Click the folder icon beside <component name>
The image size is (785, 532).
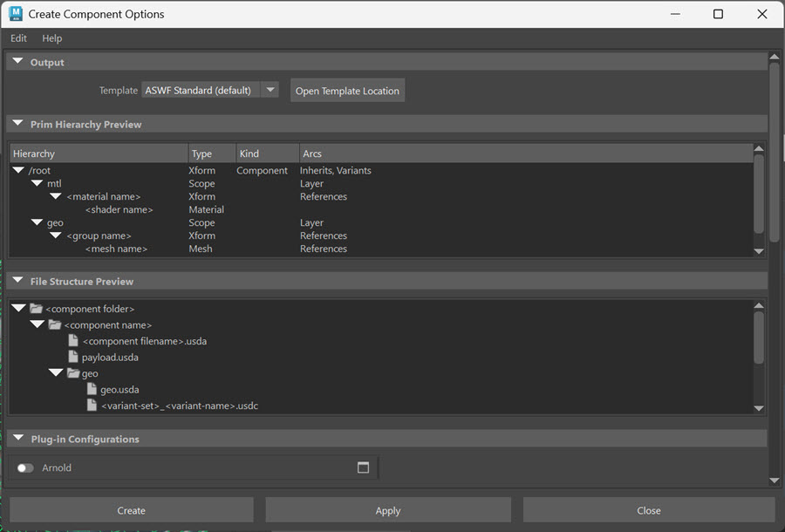coord(54,324)
